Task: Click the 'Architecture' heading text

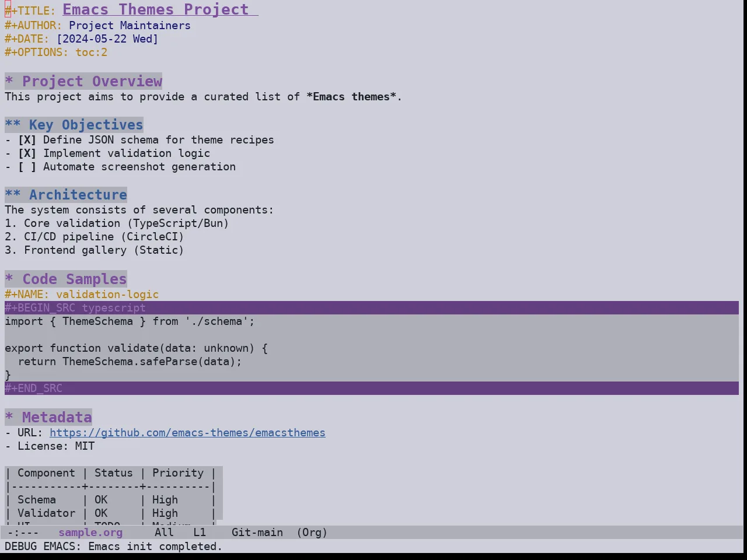Action: [78, 195]
